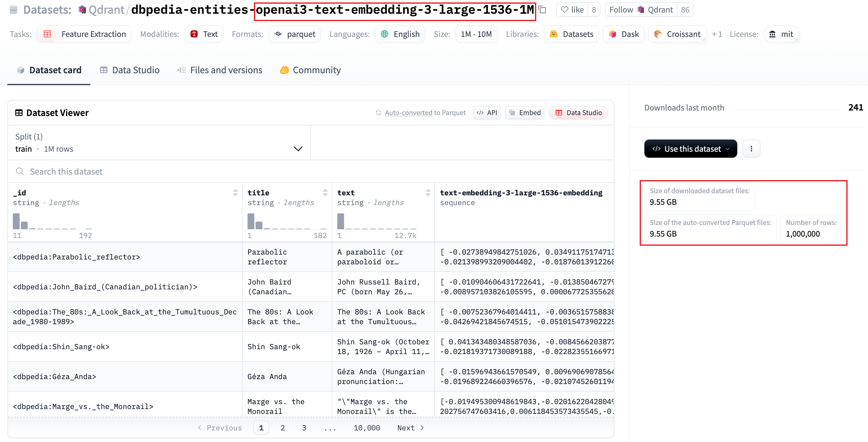
Task: Click the Feature Extraction task tag
Action: (x=84, y=34)
